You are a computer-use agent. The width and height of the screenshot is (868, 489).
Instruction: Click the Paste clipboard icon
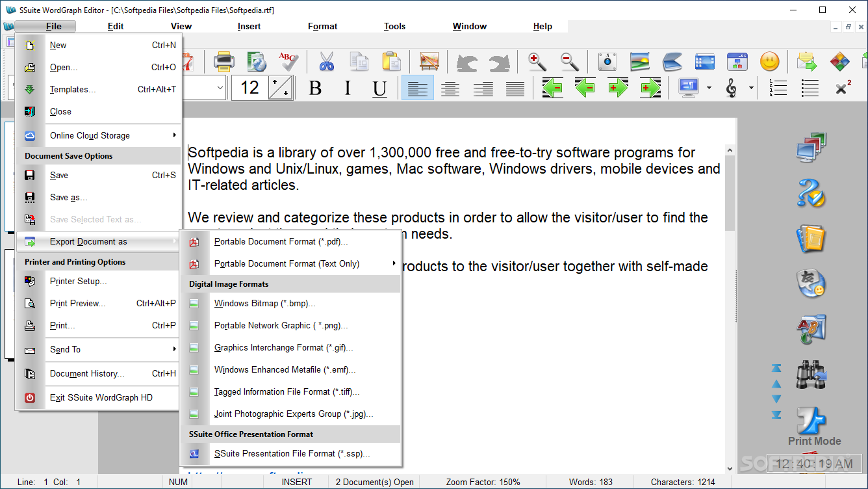point(391,62)
